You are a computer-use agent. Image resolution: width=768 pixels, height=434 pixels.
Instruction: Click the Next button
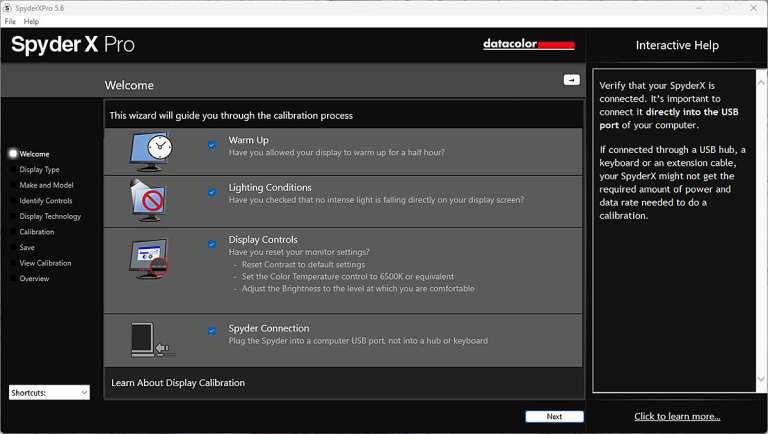tap(554, 416)
